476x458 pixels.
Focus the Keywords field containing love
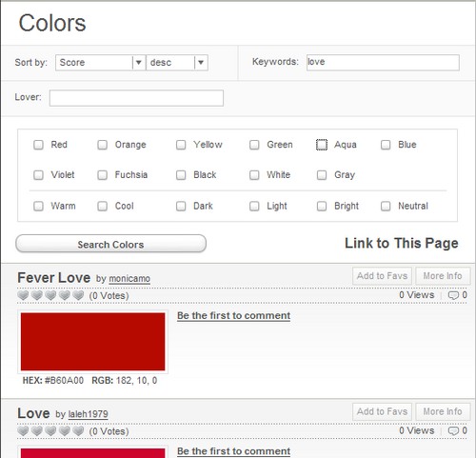[383, 62]
